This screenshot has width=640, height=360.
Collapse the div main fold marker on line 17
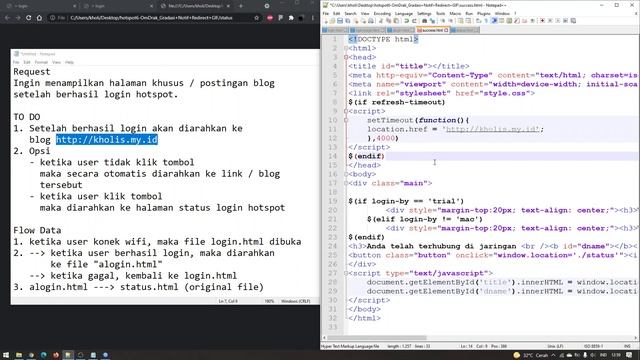(346, 183)
